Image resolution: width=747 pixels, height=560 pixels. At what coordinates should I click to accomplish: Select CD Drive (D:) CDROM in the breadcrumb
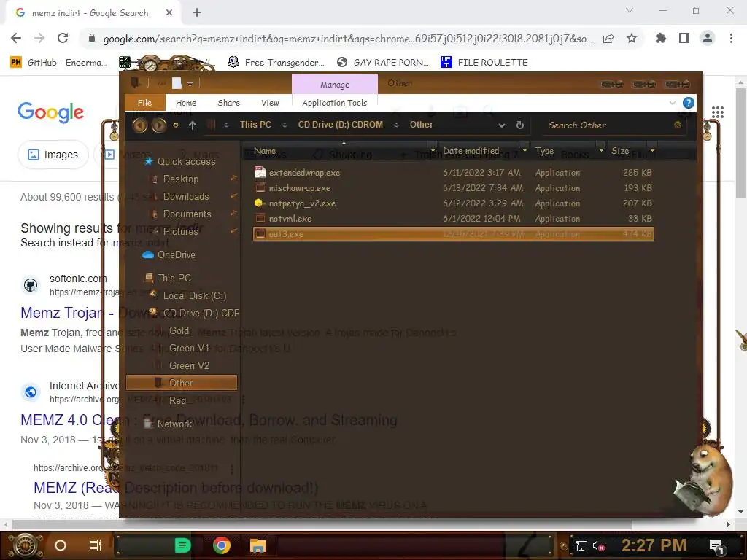(x=340, y=125)
